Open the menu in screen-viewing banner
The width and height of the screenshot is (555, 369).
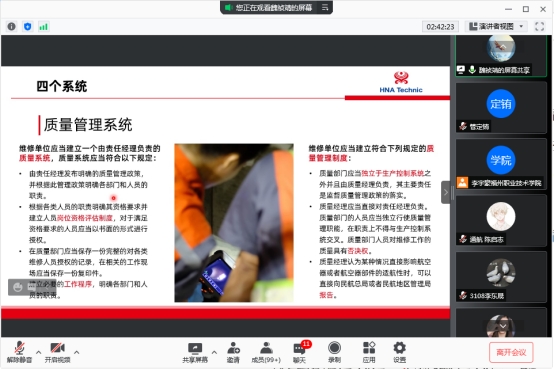[x=325, y=7]
